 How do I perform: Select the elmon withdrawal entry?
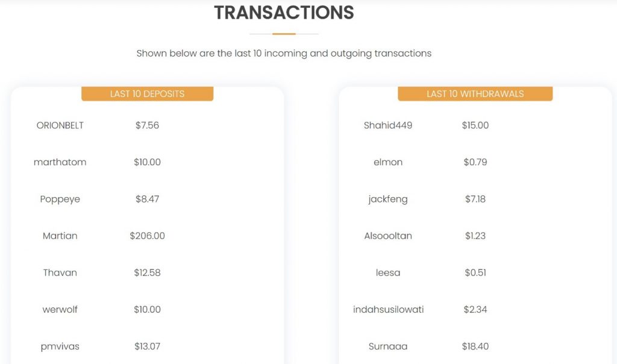coord(388,162)
